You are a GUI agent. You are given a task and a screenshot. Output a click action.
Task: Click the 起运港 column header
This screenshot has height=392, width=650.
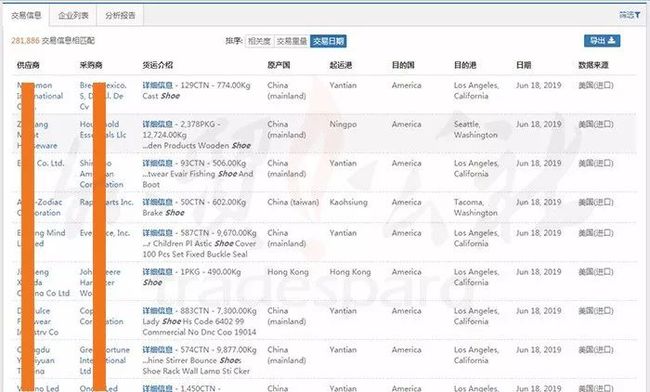[341, 65]
